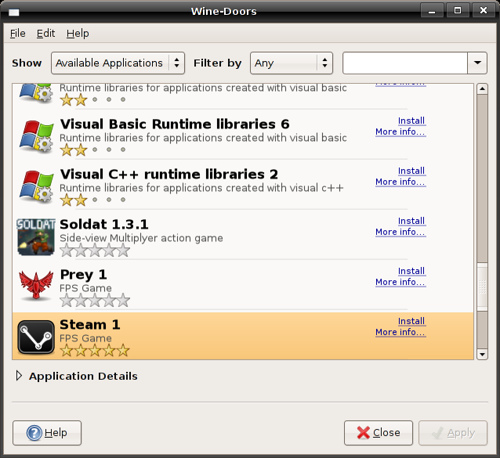Open the File menu
This screenshot has height=458, width=500.
[x=18, y=33]
